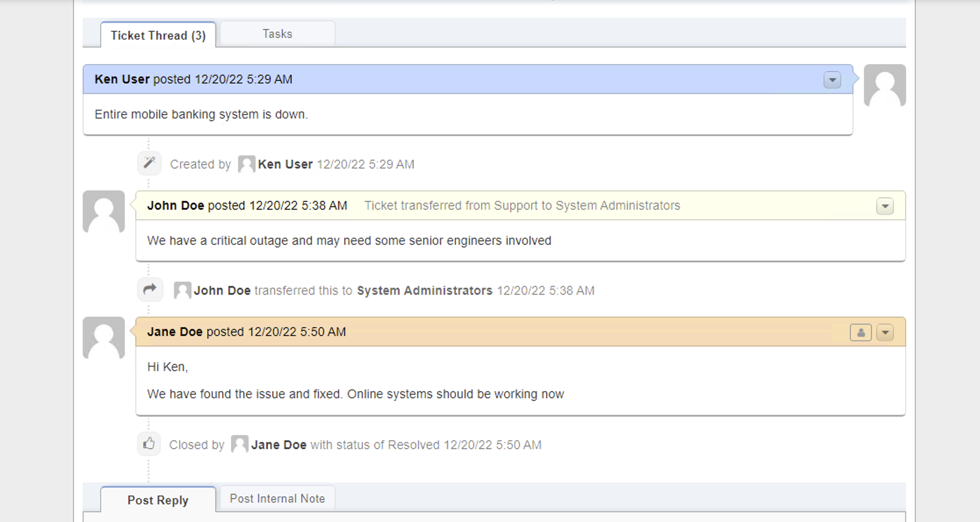Click small avatar next to Ken User in Created by
The image size is (980, 522).
pyautogui.click(x=246, y=164)
